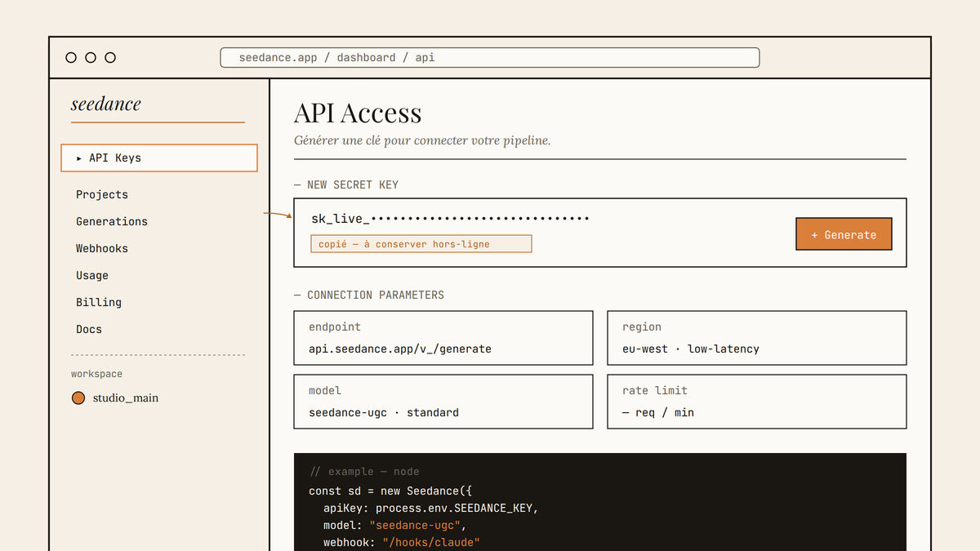
Task: Open Billing in sidebar
Action: pos(99,302)
